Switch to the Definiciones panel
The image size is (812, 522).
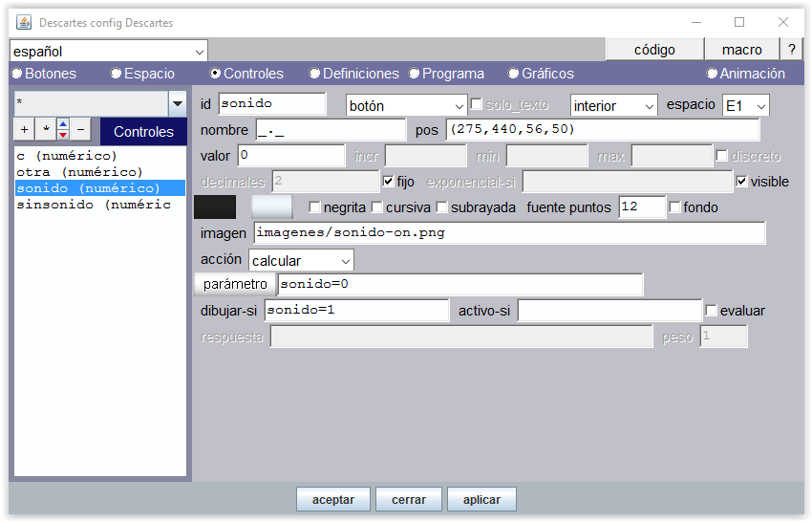[315, 74]
